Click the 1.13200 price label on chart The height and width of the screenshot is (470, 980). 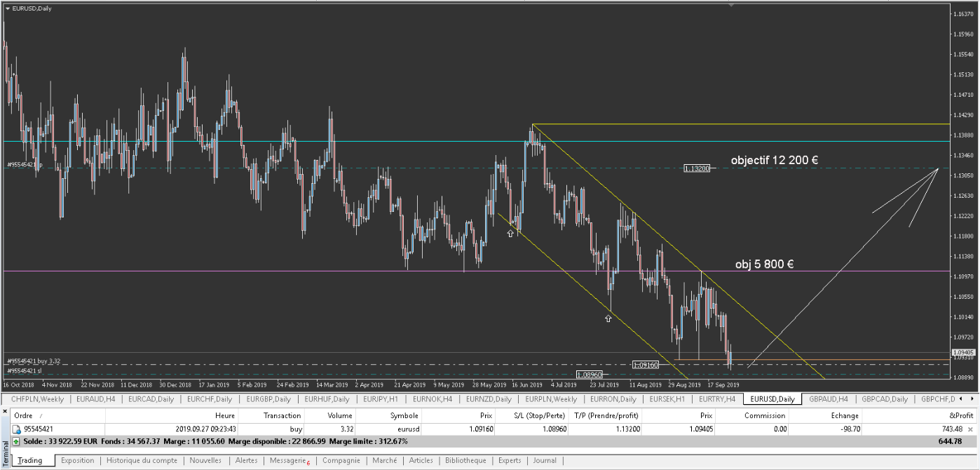click(697, 168)
